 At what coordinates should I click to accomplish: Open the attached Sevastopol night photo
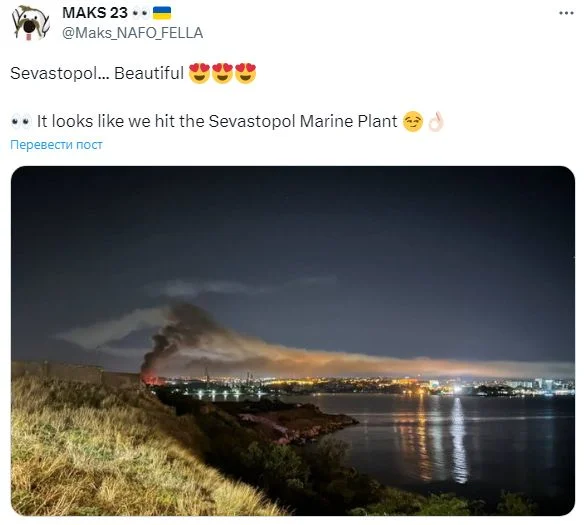click(293, 341)
